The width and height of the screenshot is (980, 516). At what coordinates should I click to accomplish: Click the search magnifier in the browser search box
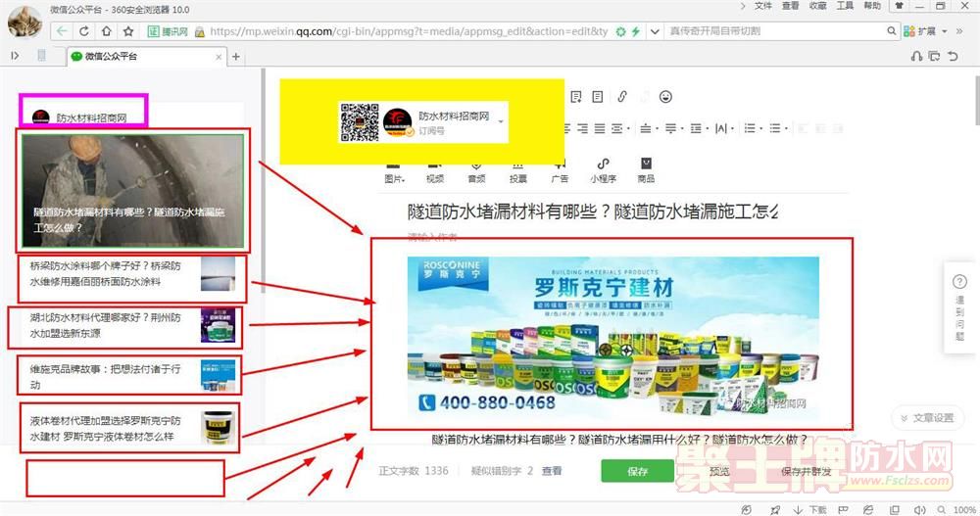[891, 30]
